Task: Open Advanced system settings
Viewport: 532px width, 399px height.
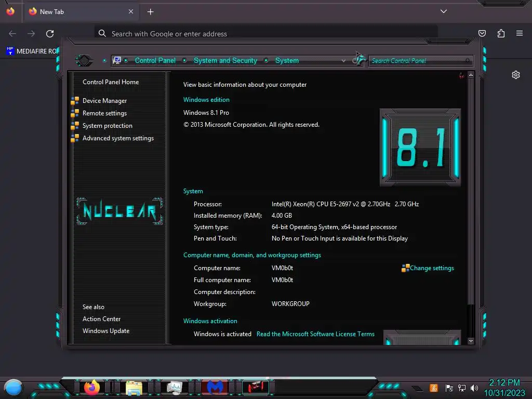Action: 118,138
